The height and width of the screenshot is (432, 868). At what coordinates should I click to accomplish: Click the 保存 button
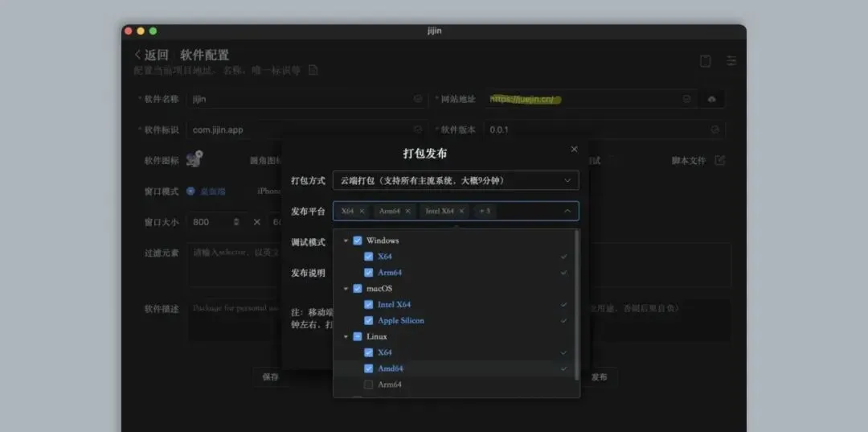[271, 377]
